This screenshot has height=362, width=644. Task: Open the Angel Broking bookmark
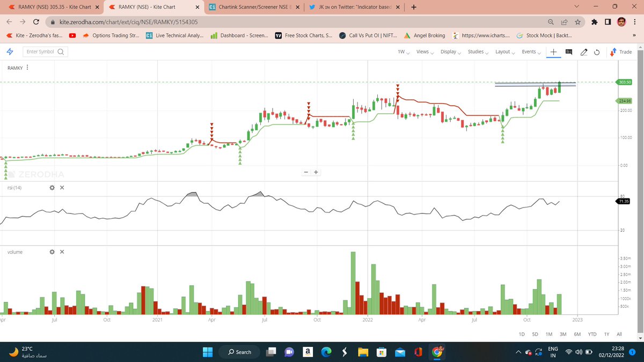(x=425, y=36)
